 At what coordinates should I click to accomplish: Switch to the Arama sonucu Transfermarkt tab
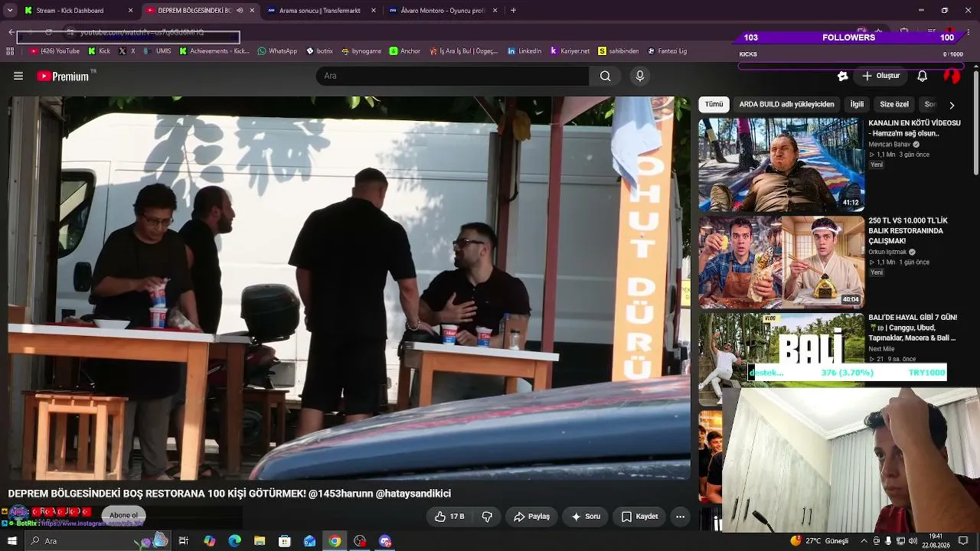click(x=322, y=11)
